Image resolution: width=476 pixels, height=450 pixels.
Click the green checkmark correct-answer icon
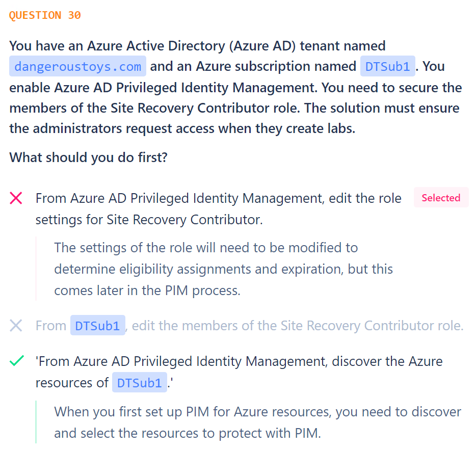[16, 361]
